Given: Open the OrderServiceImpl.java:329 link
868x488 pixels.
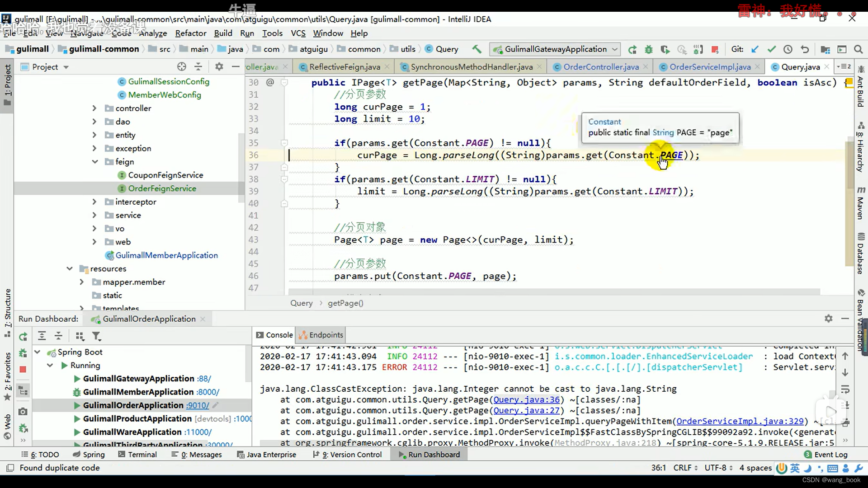Looking at the screenshot, I should click(740, 421).
